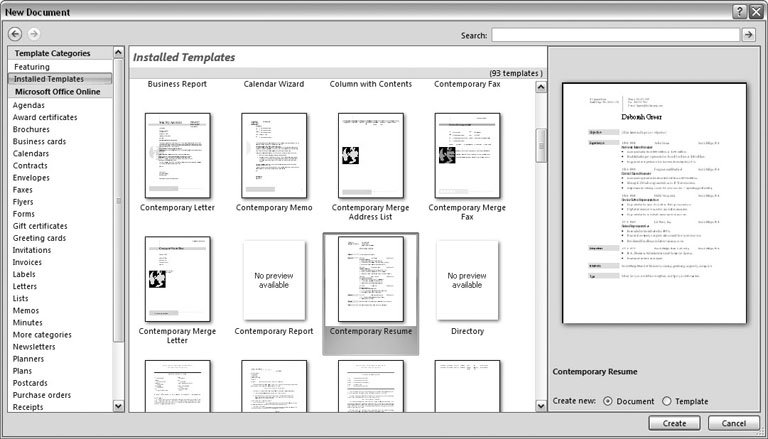This screenshot has height=439, width=768.
Task: Open the Newsletters category
Action: click(x=34, y=347)
